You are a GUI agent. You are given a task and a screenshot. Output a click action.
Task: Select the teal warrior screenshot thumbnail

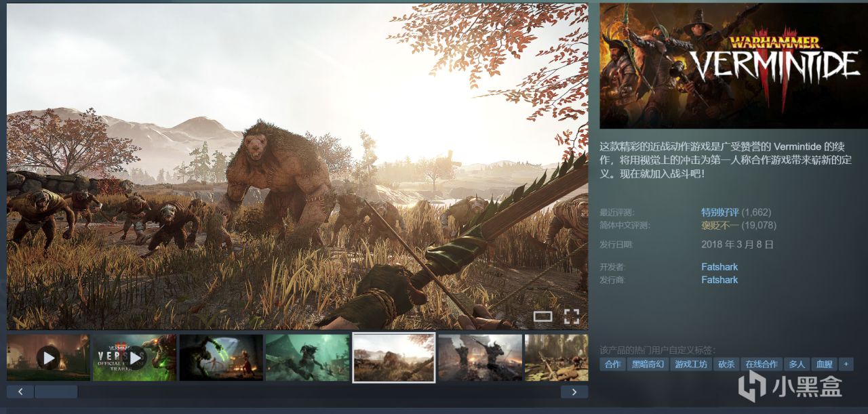(x=307, y=357)
